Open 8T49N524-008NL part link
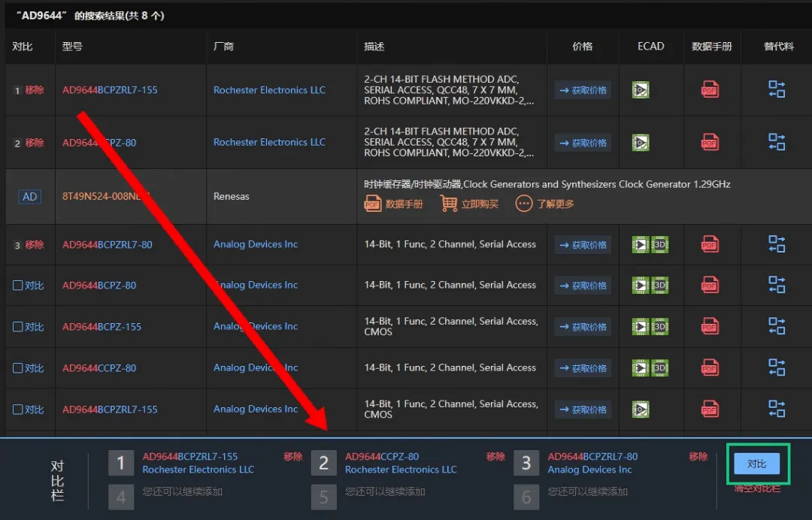Screen dimensions: 812x520 [106, 196]
